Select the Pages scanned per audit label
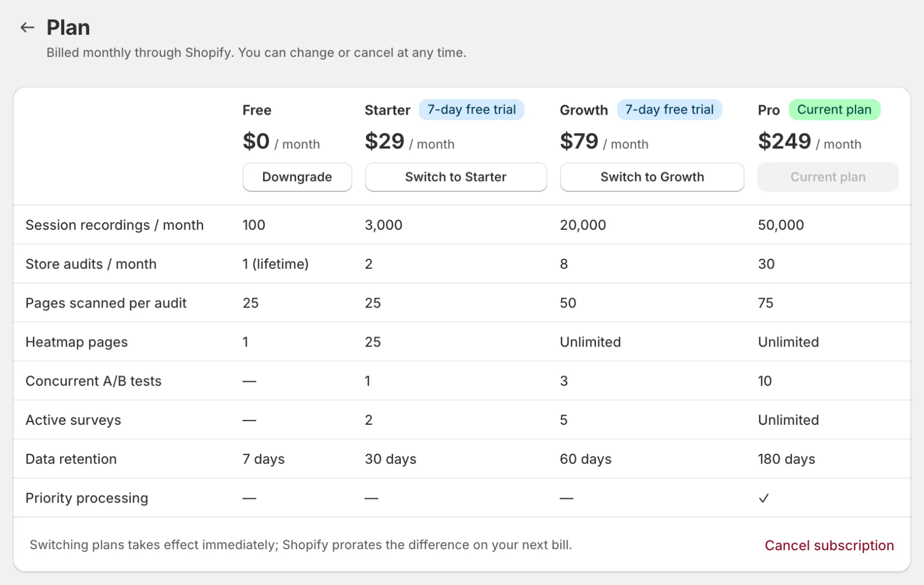This screenshot has height=585, width=924. 106,303
